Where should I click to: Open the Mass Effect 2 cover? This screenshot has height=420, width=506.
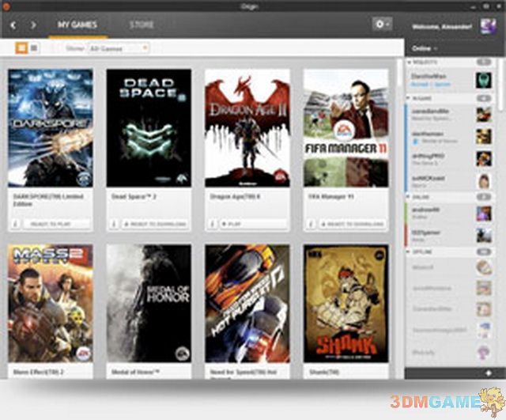(x=51, y=304)
